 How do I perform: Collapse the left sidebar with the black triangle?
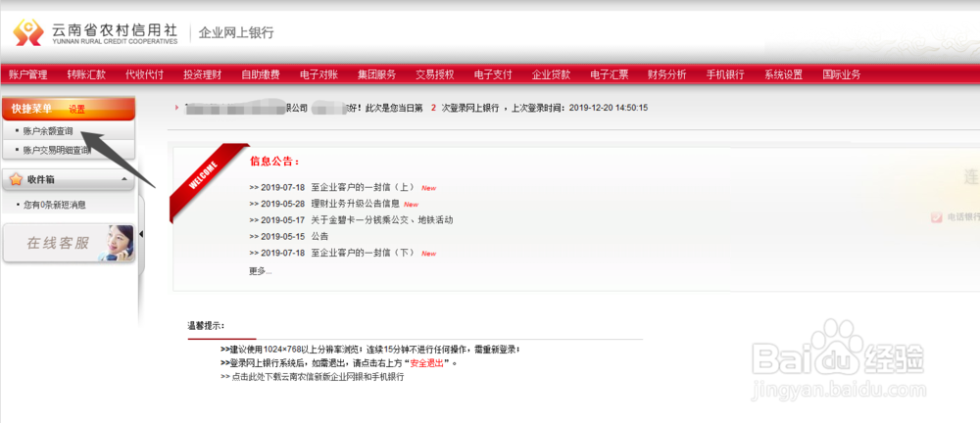pos(140,234)
